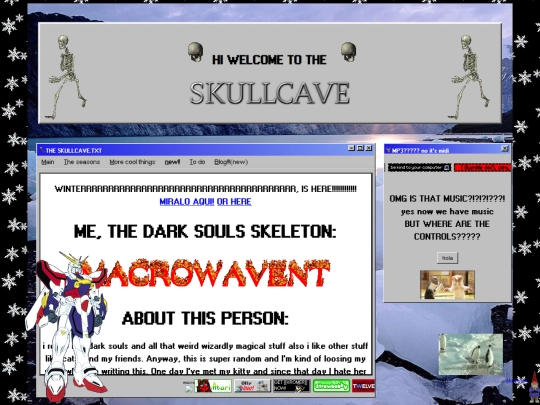Minimize THE SKULLCAVE.TXT window
The width and height of the screenshot is (540, 405).
351,148
